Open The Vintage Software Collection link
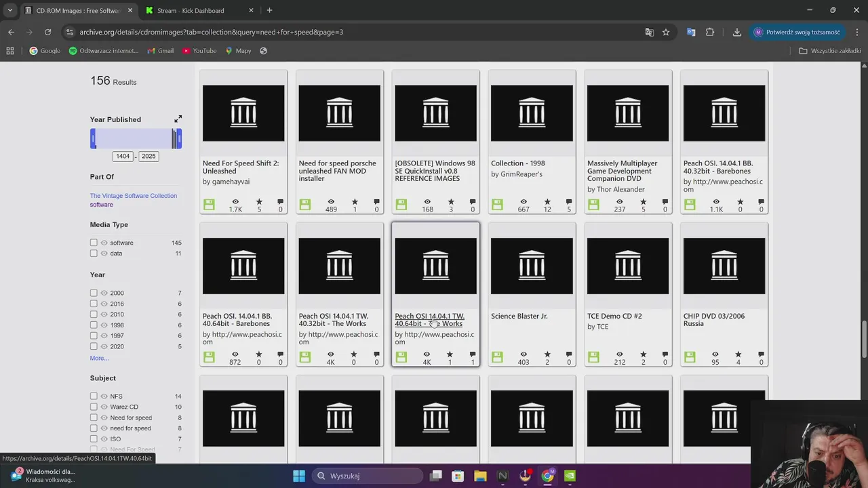 [x=134, y=196]
